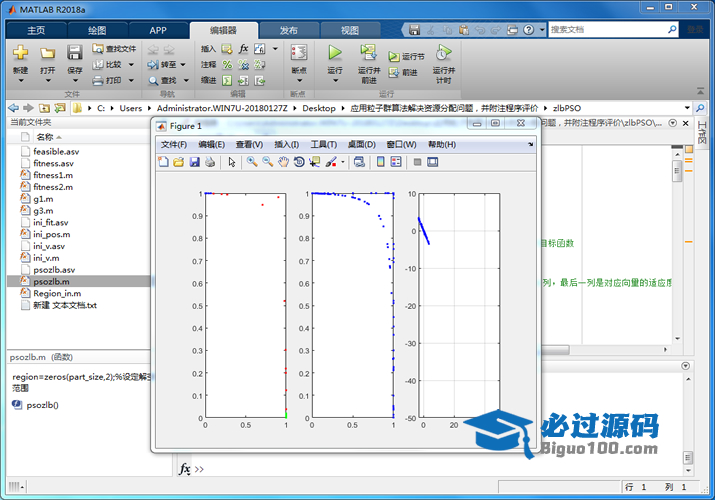Click the Save figure disk icon
The image size is (715, 500).
coord(195,162)
